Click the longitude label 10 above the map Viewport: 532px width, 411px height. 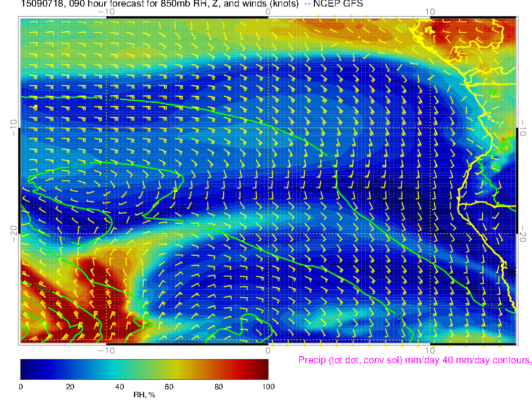coord(430,12)
